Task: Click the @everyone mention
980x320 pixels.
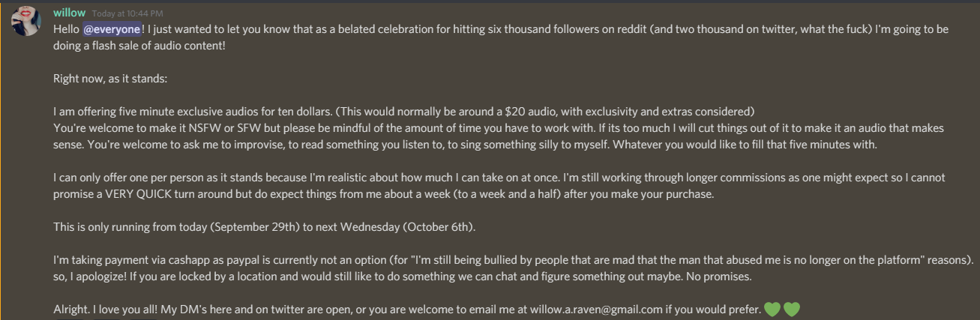Action: pyautogui.click(x=112, y=28)
